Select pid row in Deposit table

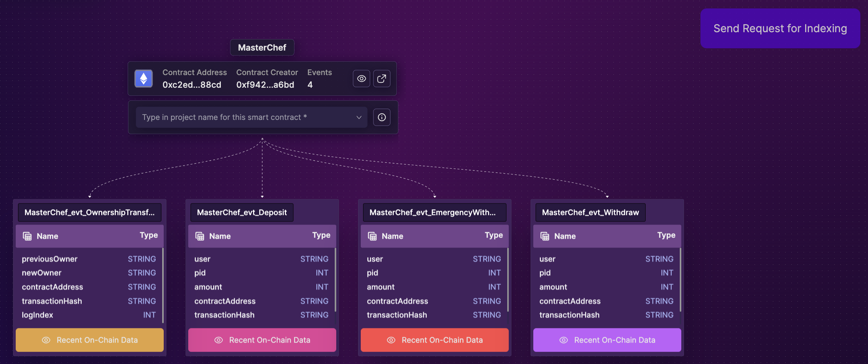click(x=261, y=273)
